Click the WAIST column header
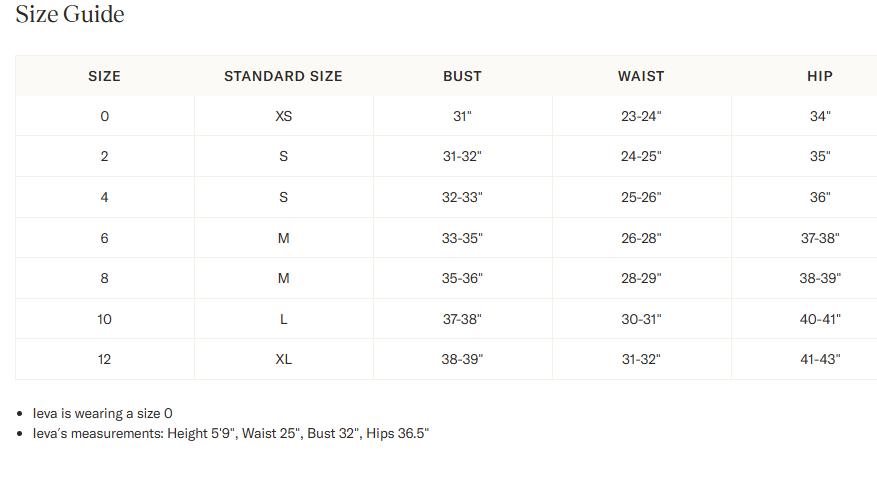 pos(641,76)
